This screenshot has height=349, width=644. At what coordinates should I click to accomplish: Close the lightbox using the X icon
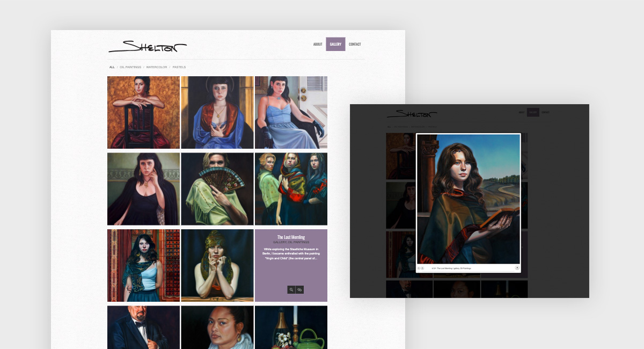click(517, 267)
